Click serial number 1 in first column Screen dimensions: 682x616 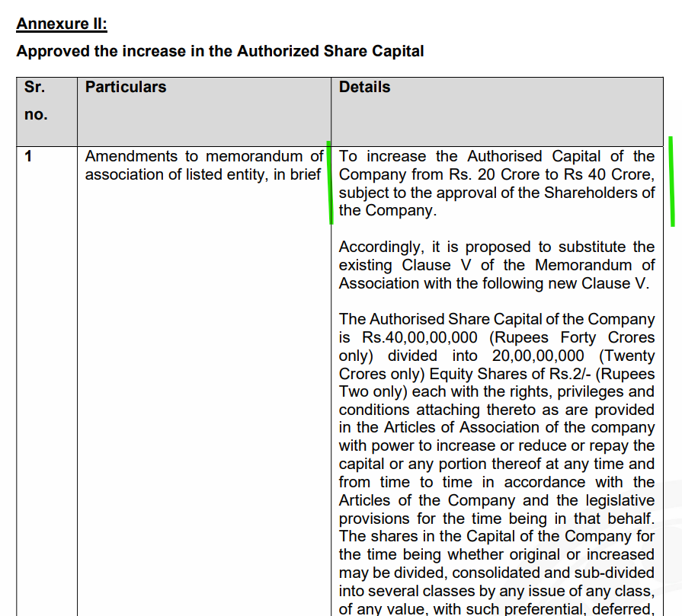pyautogui.click(x=29, y=157)
